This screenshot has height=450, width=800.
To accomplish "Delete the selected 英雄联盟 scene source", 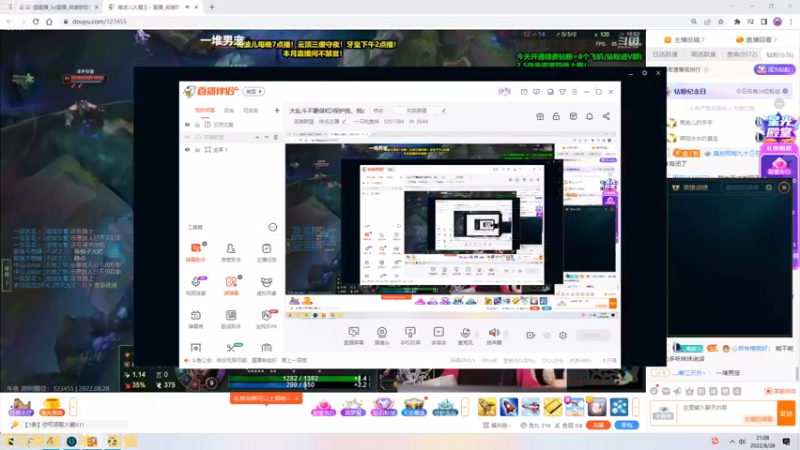I will [x=276, y=137].
